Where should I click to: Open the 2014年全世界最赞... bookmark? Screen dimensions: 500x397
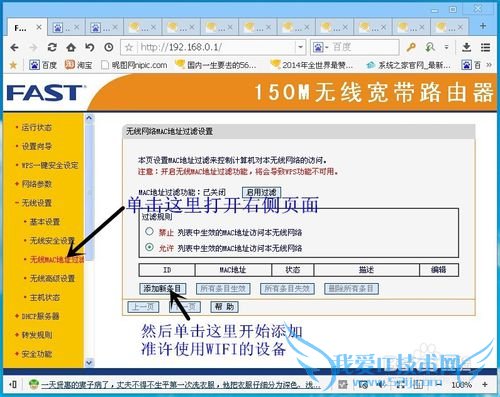coord(311,65)
